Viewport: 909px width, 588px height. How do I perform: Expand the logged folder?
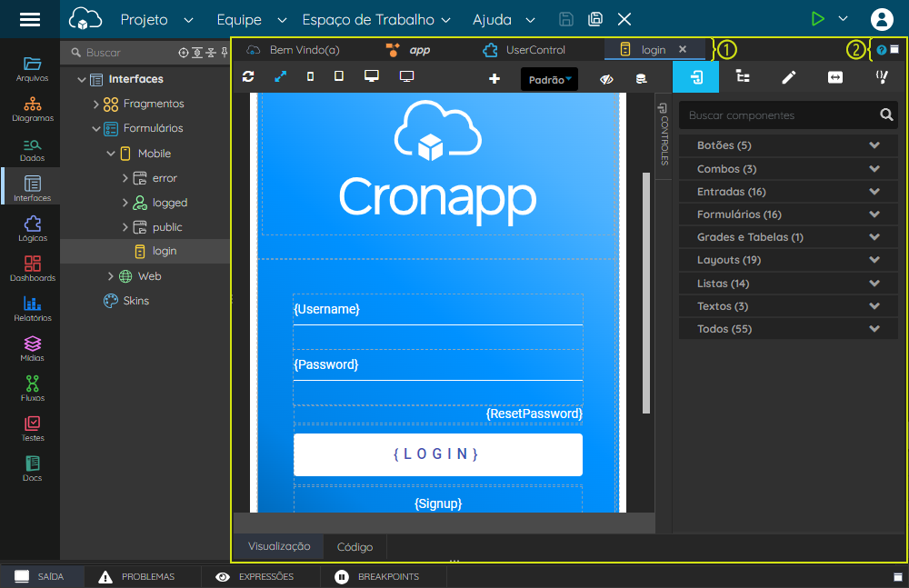(x=125, y=203)
